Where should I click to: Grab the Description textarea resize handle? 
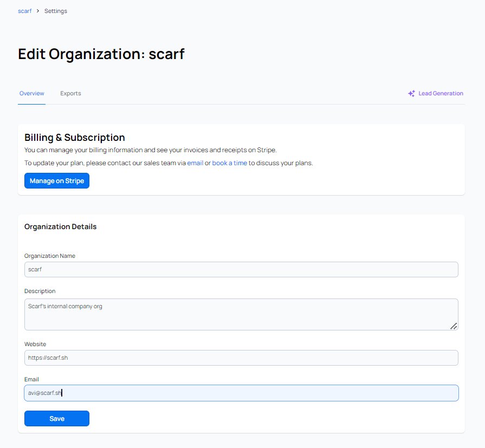454,326
